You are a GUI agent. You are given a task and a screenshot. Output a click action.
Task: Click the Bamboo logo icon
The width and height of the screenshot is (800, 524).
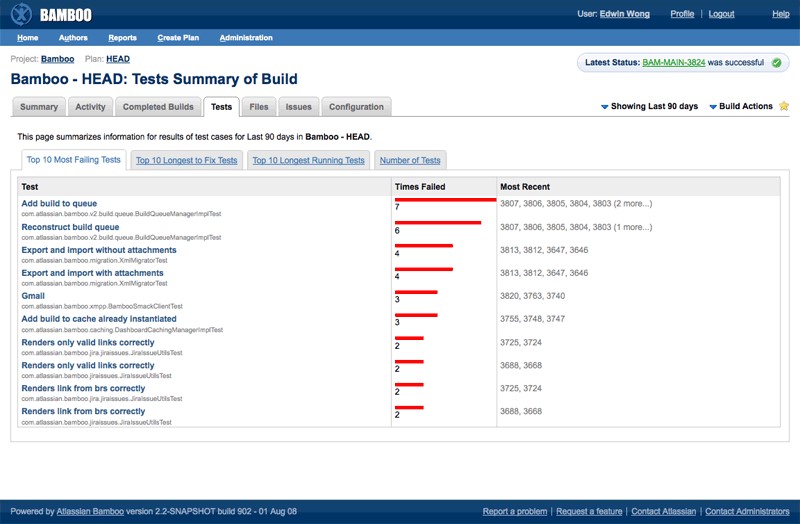point(20,14)
